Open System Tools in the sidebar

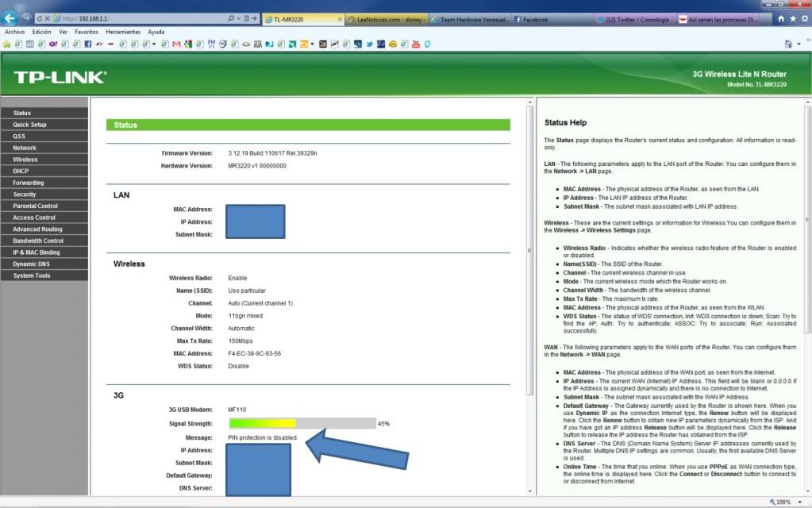coord(44,275)
